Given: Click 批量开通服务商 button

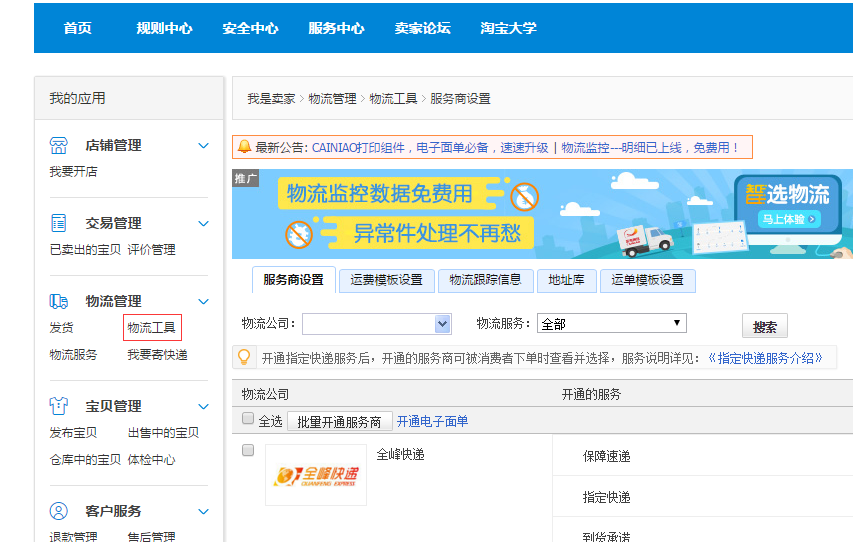Looking at the screenshot, I should [339, 422].
